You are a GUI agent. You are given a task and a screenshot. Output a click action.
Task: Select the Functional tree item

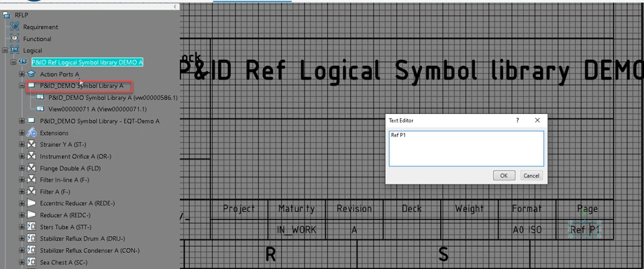(38, 39)
